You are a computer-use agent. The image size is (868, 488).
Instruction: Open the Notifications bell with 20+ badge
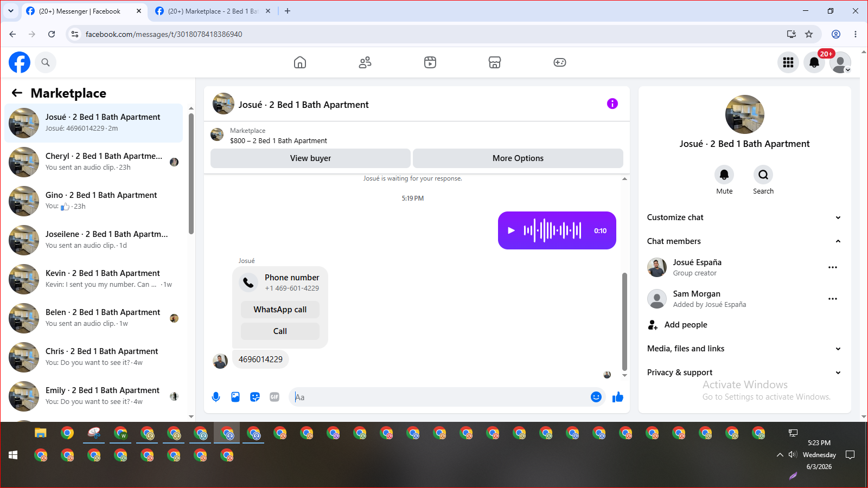tap(814, 62)
